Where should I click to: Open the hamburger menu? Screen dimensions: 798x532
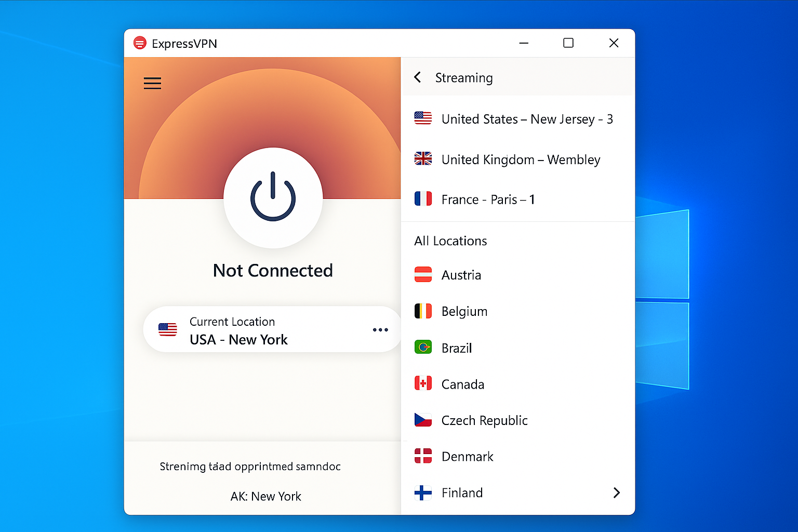coord(152,83)
